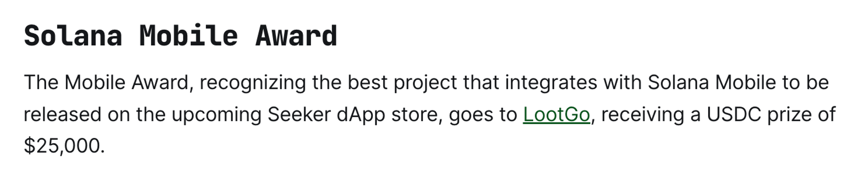Image resolution: width=868 pixels, height=184 pixels.
Task: Click the word released starting the second line
Action: 63,114
